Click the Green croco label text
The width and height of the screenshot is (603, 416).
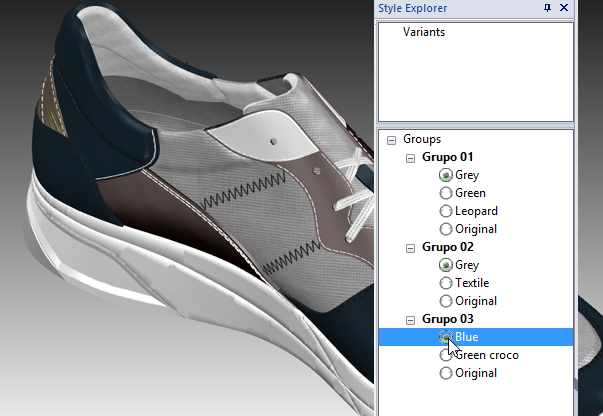click(x=487, y=355)
